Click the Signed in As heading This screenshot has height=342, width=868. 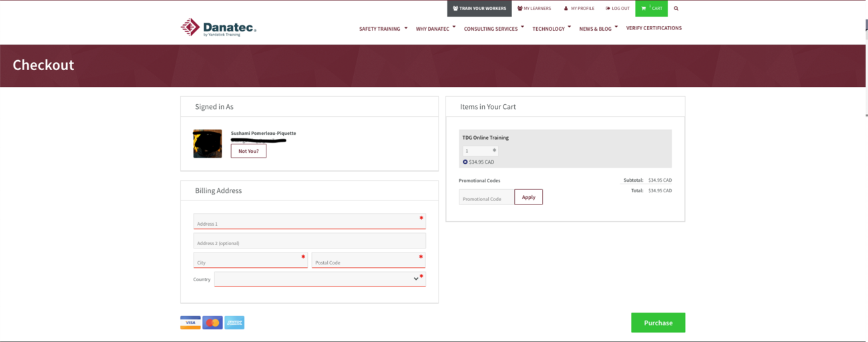[214, 107]
